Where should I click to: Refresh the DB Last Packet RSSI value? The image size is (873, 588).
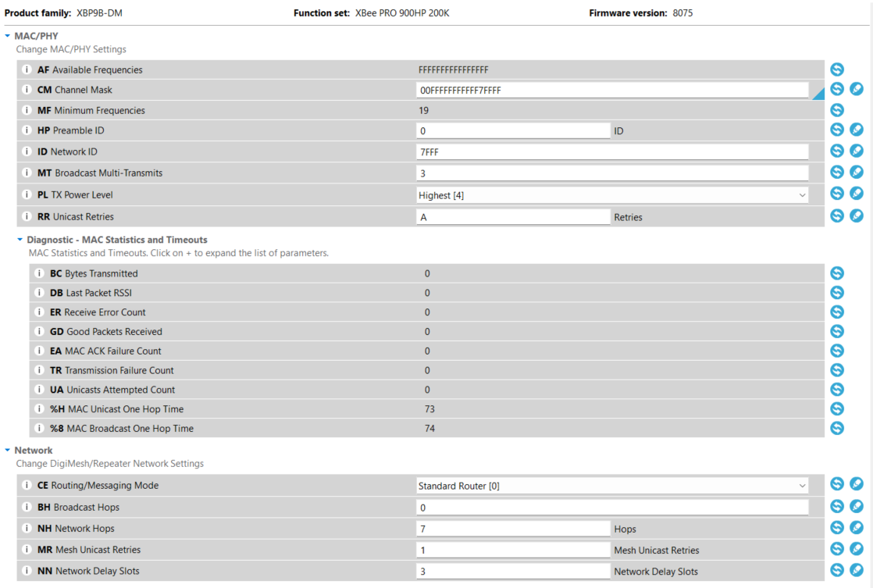(837, 292)
